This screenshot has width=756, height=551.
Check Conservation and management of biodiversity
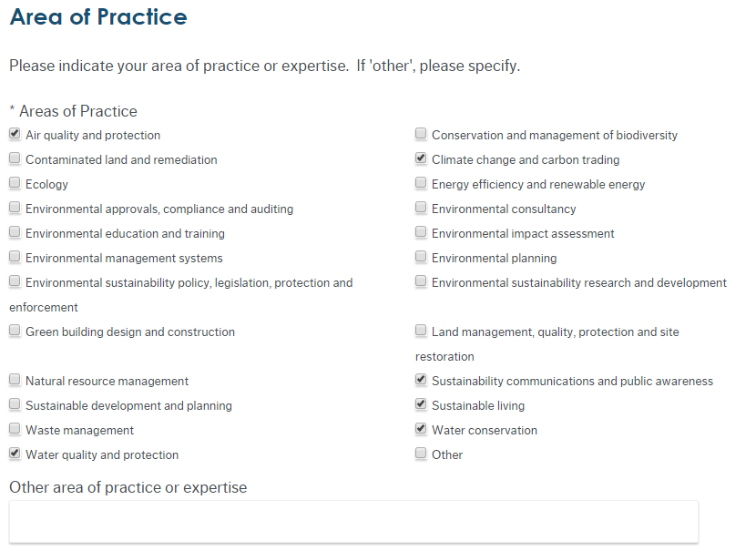coord(421,135)
